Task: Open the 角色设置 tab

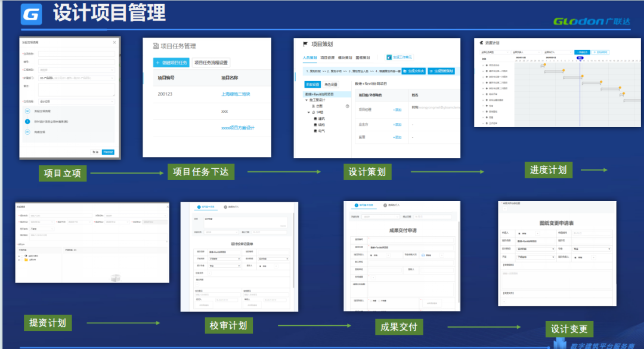Action: [330, 85]
